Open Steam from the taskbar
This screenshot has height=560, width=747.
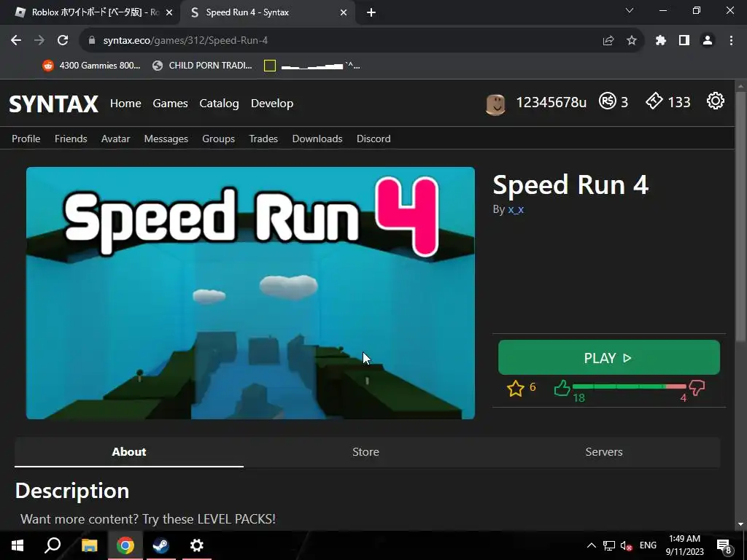click(x=161, y=545)
